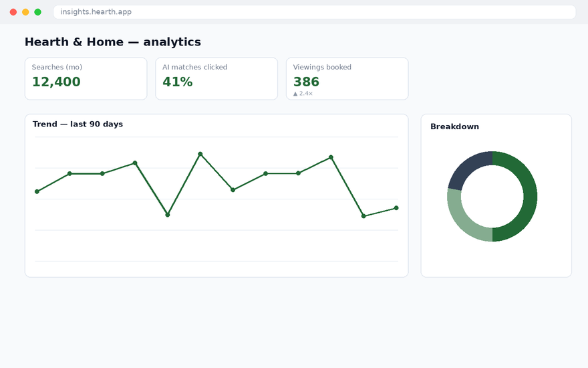
Task: Open the AI matches clicked card
Action: [216, 79]
